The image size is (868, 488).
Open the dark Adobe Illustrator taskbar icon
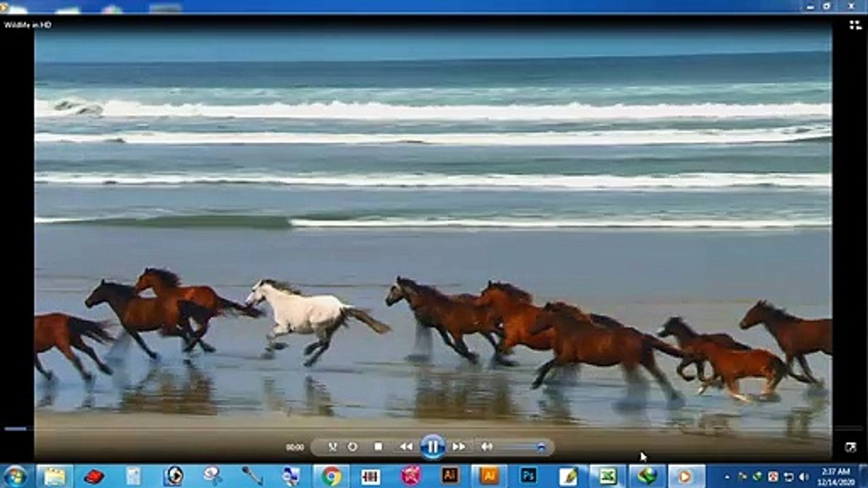coord(450,476)
